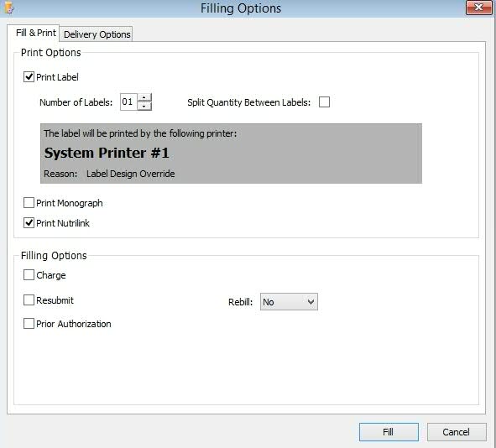Screen dimensions: 496x448
Task: Click the Number of Labels input field
Action: pyautogui.click(x=128, y=102)
